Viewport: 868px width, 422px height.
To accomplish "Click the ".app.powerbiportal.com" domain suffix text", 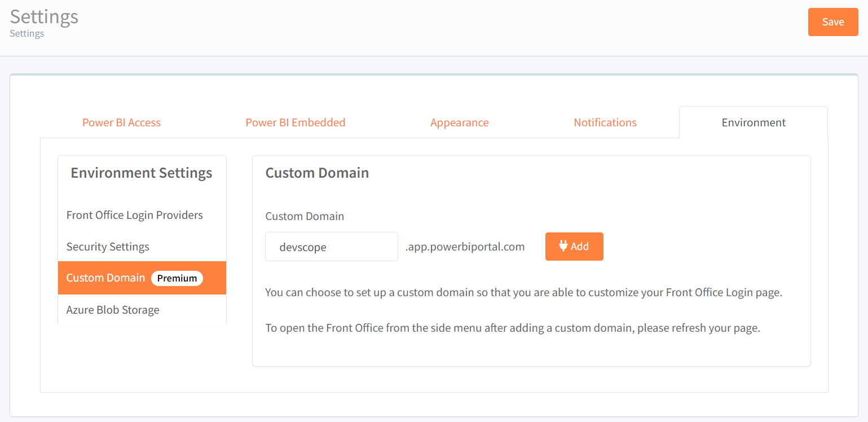I will click(x=465, y=247).
